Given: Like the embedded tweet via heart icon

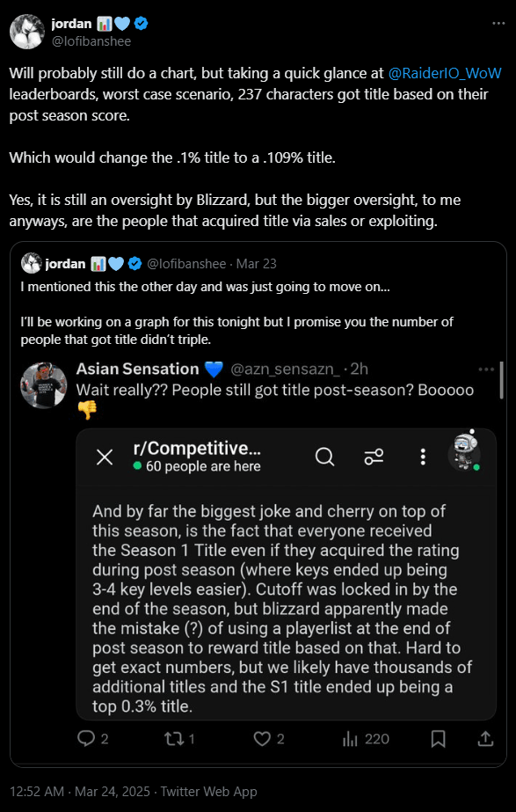Looking at the screenshot, I should coord(262,738).
